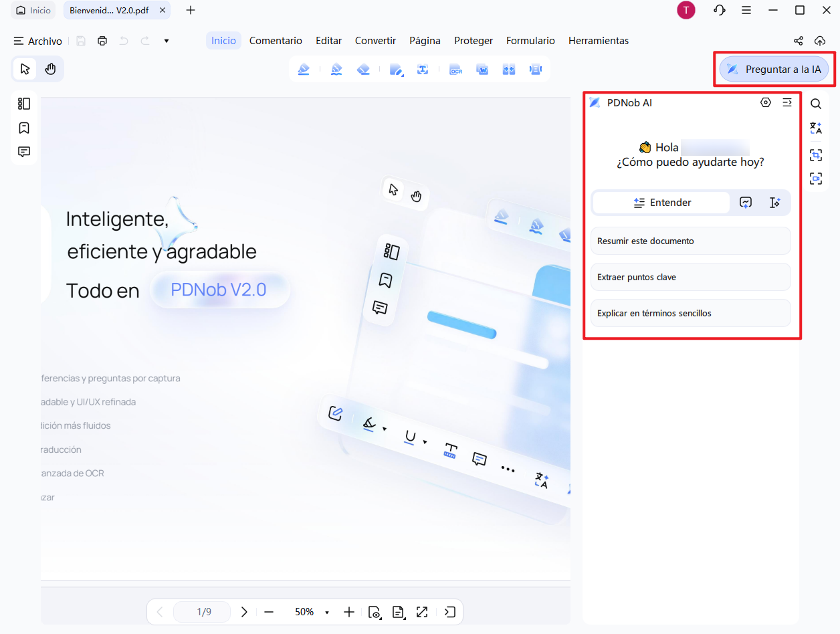
Task: Click the bracketed page icon after compress
Action: [535, 69]
